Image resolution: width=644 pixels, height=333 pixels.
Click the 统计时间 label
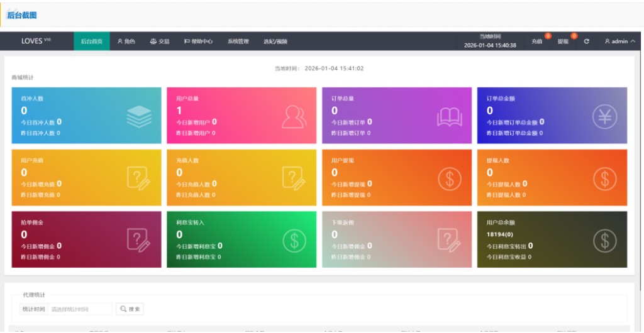pos(34,308)
